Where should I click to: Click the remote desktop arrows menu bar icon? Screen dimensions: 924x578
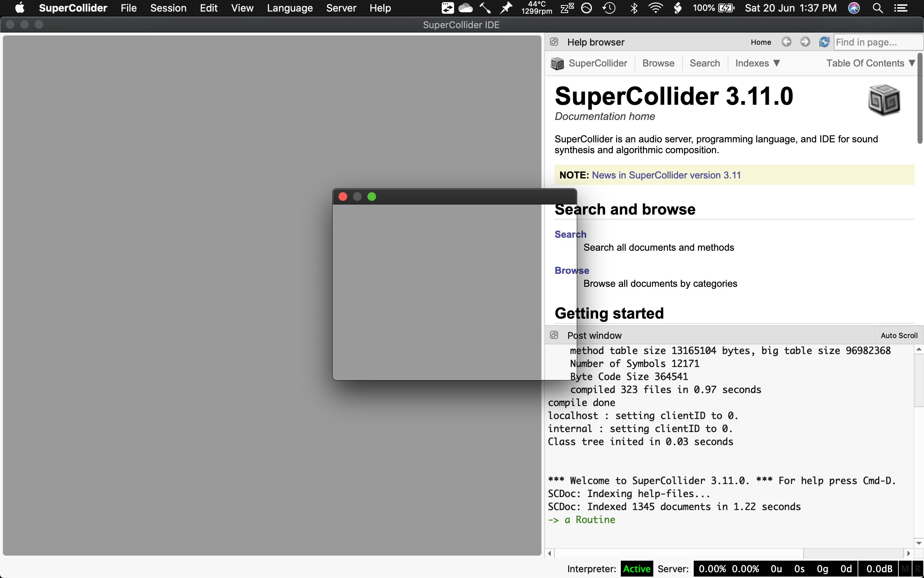coord(448,8)
